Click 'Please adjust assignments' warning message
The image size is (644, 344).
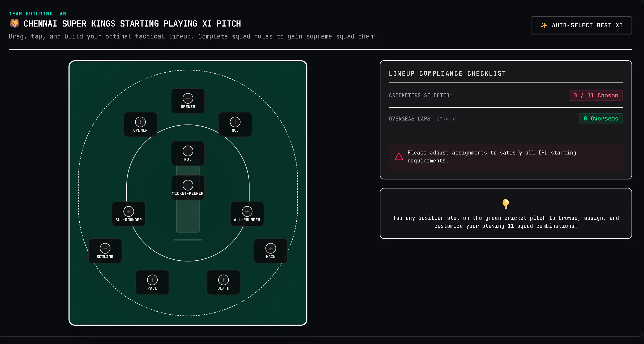[492, 157]
